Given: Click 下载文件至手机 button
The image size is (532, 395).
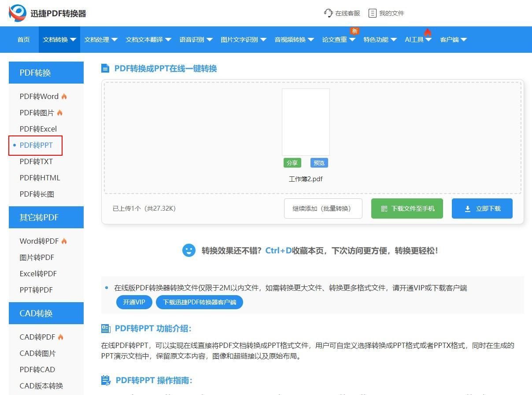Looking at the screenshot, I should click(x=407, y=208).
